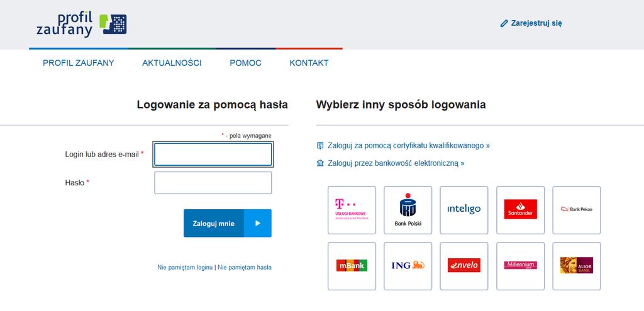644x311 pixels.
Task: Click the Login lub adres e-mail label
Action: coord(104,155)
